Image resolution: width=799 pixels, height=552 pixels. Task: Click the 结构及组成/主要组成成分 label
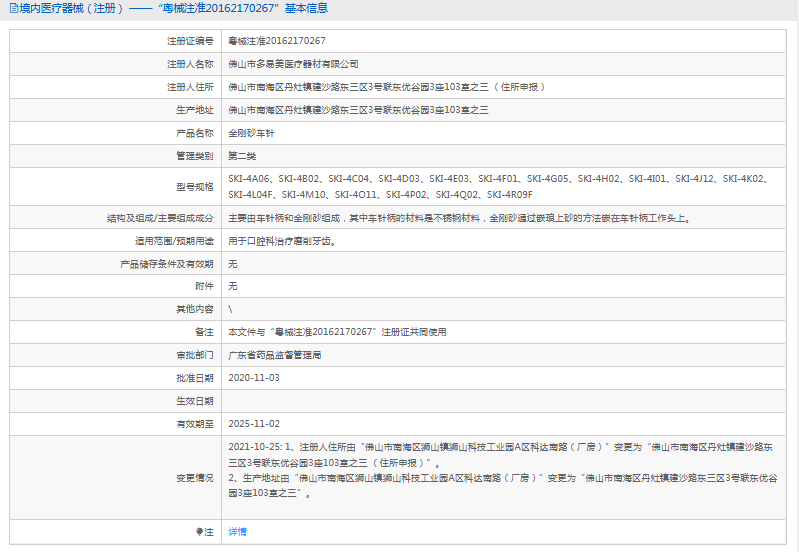tap(160, 218)
